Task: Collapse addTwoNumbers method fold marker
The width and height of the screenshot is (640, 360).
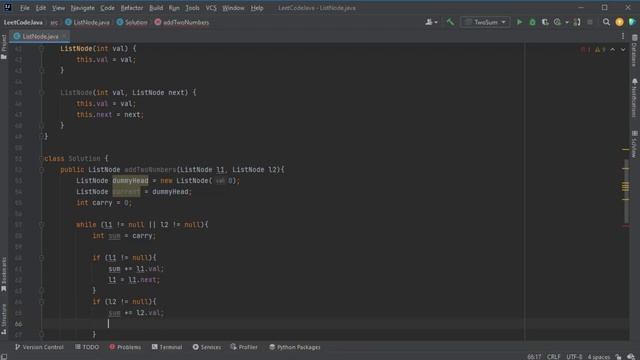Action: coord(41,169)
